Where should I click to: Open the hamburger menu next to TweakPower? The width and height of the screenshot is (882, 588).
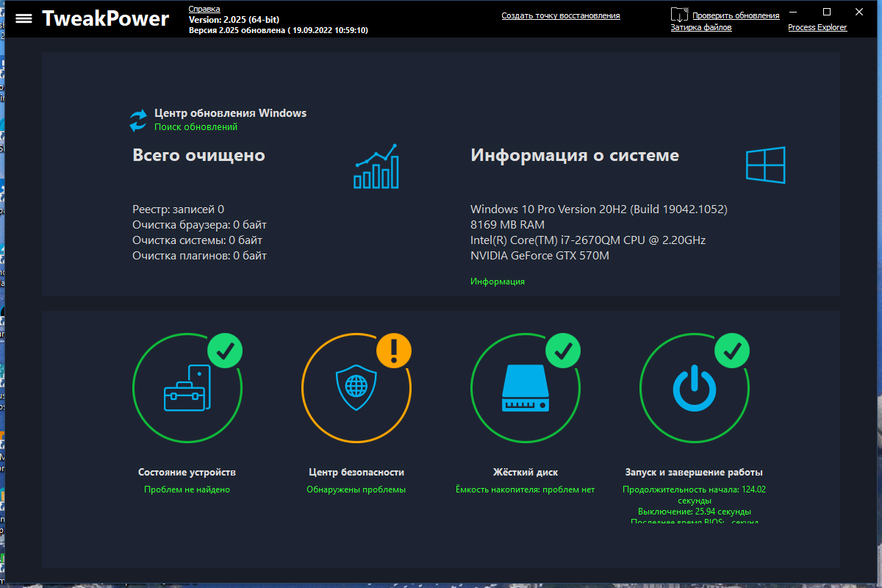[24, 18]
